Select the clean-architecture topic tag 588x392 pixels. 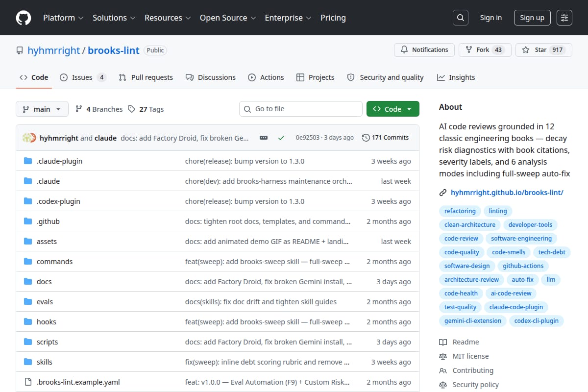point(470,225)
